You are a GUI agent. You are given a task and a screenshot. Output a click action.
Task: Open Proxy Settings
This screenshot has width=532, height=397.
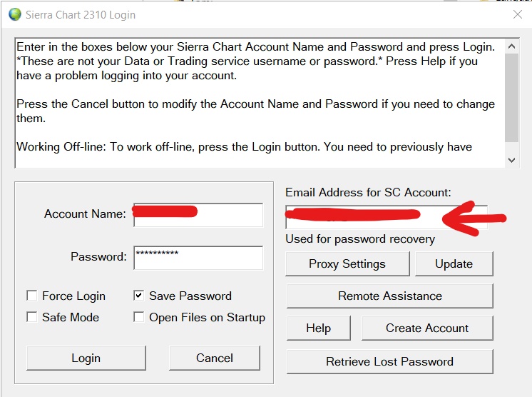tap(347, 263)
